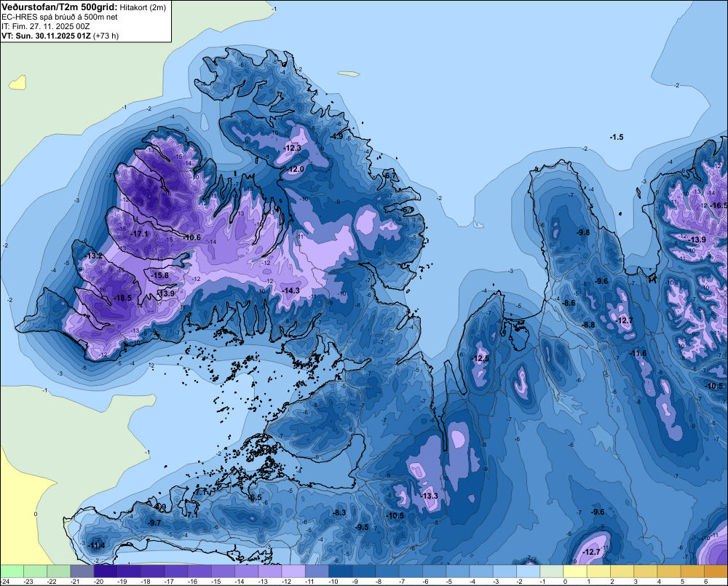Image resolution: width=728 pixels, height=586 pixels.
Task: Click the '5' legend scale label
Action: (683, 582)
